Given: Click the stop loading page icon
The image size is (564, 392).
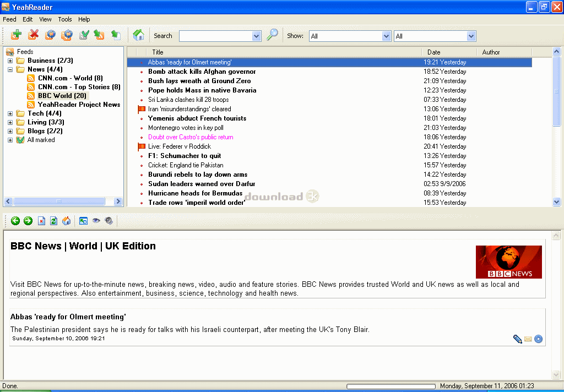Looking at the screenshot, I should coord(41,221).
